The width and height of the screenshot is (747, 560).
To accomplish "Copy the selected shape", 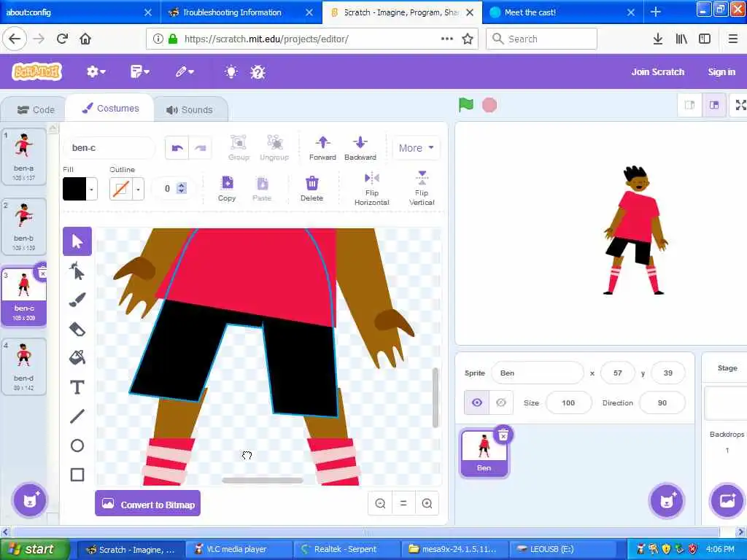I will coord(227,189).
